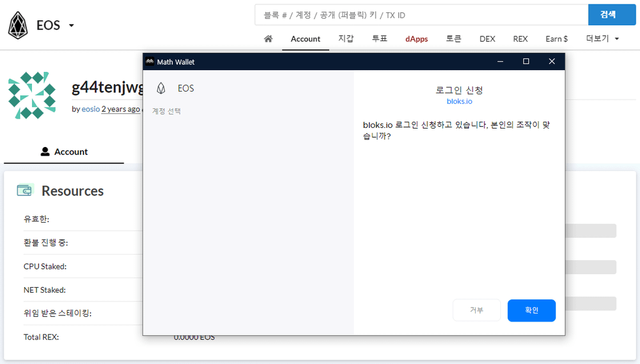Focus the block/account/TX ID search field
Viewport: 640px width, 364px height.
coord(421,15)
